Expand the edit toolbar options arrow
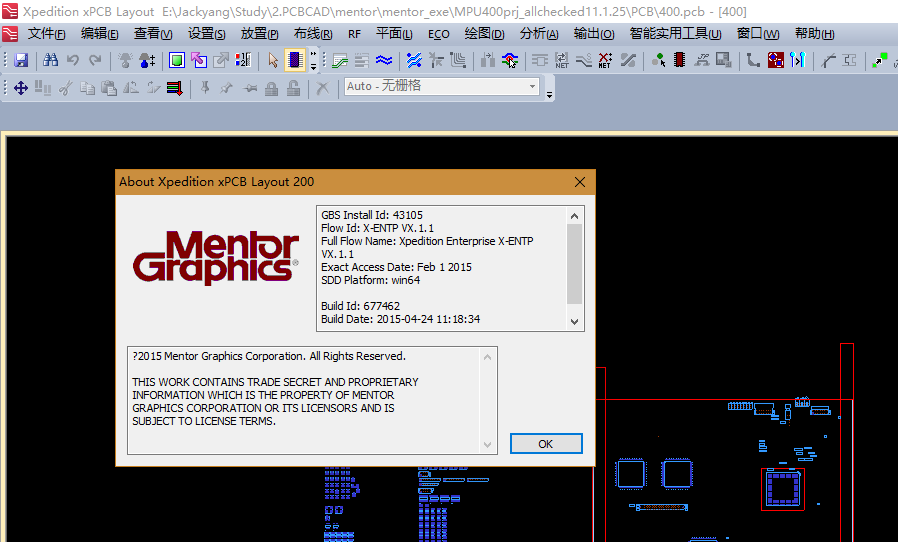The image size is (898, 542). (x=549, y=95)
